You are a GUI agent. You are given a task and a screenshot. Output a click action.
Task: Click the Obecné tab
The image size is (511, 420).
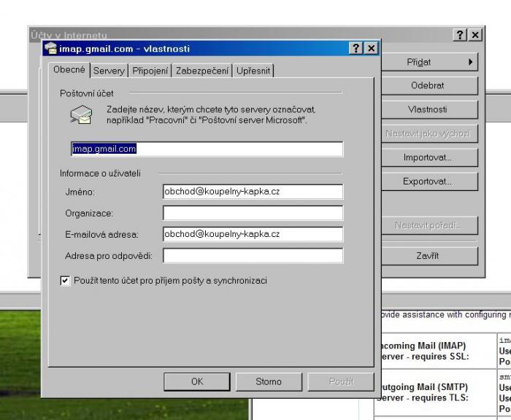point(69,70)
